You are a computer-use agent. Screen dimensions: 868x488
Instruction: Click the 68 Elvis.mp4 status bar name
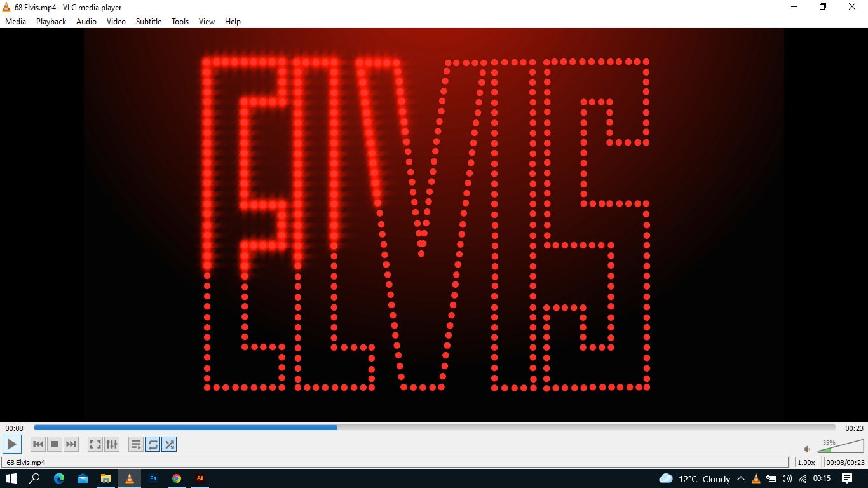point(26,463)
